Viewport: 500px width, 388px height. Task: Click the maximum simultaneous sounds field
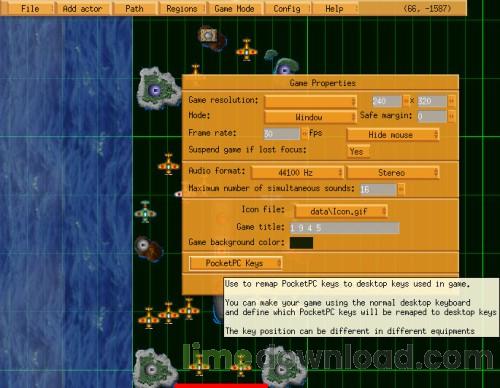[378, 189]
